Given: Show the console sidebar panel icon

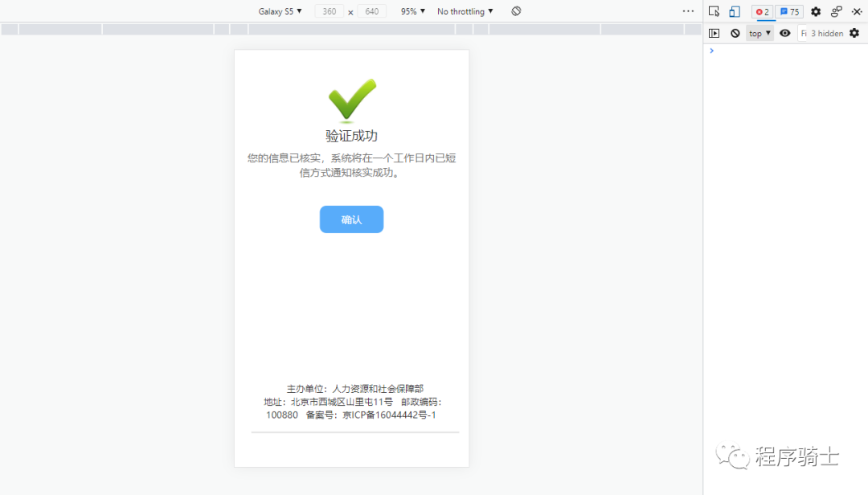Looking at the screenshot, I should click(x=714, y=33).
